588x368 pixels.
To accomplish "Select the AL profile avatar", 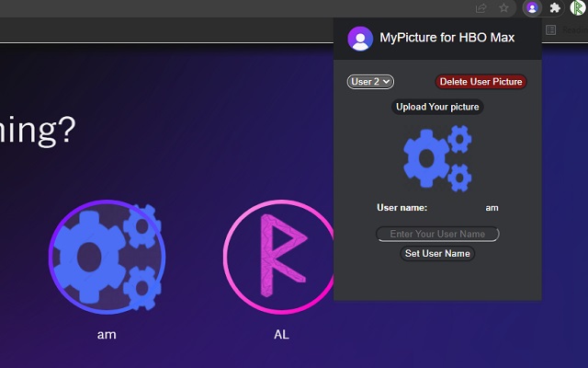I will [x=279, y=257].
